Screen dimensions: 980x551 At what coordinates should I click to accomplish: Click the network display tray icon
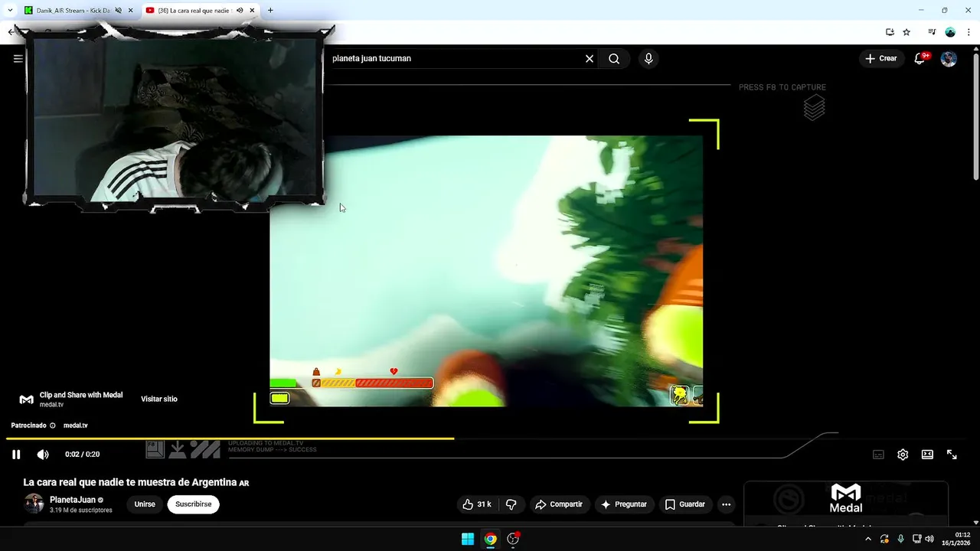[916, 539]
